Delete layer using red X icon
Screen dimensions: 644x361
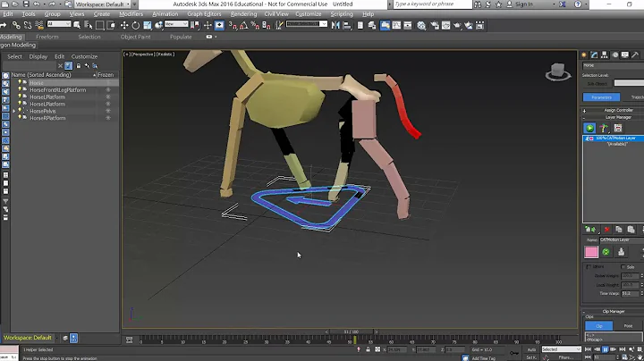pyautogui.click(x=606, y=230)
